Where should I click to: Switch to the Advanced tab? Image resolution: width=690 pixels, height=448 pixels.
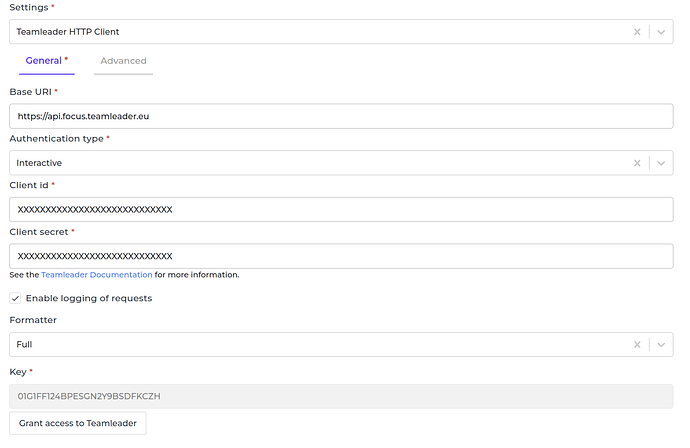pos(123,61)
